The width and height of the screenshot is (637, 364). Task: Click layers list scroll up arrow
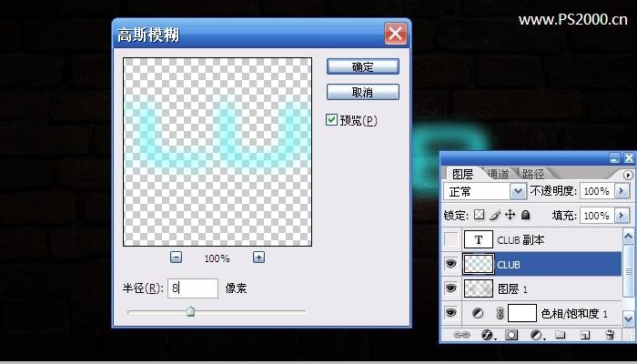coord(628,236)
